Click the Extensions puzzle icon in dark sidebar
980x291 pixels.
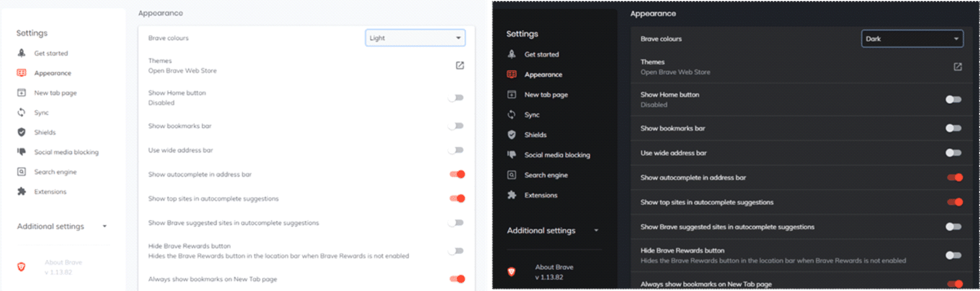tap(512, 195)
